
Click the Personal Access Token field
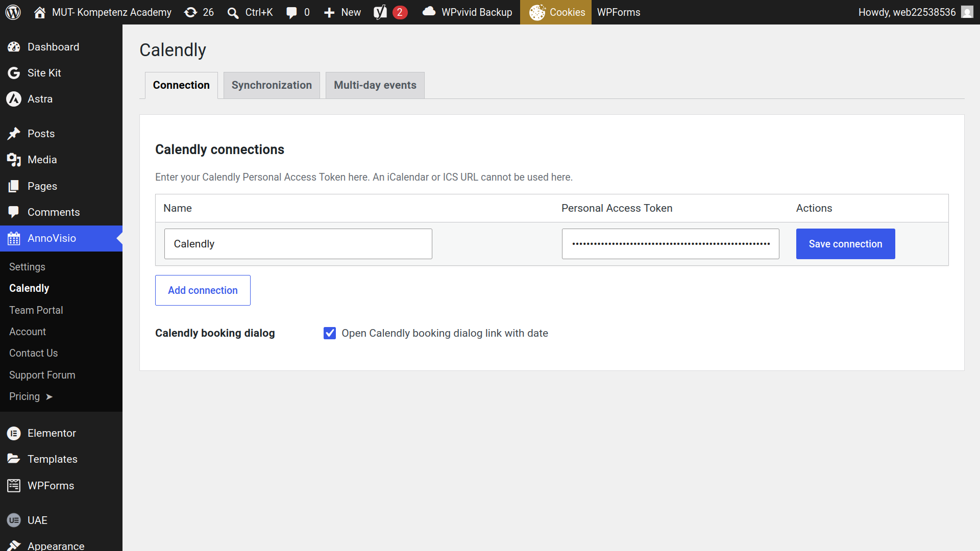coord(670,244)
